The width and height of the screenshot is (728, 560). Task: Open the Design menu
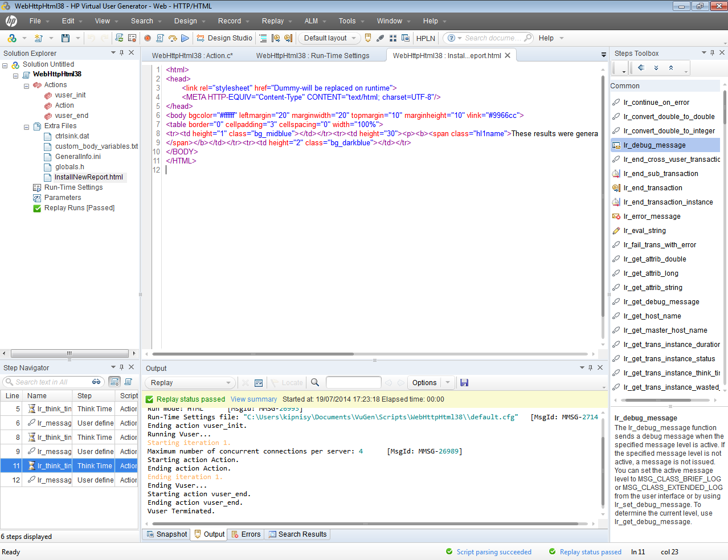click(186, 21)
